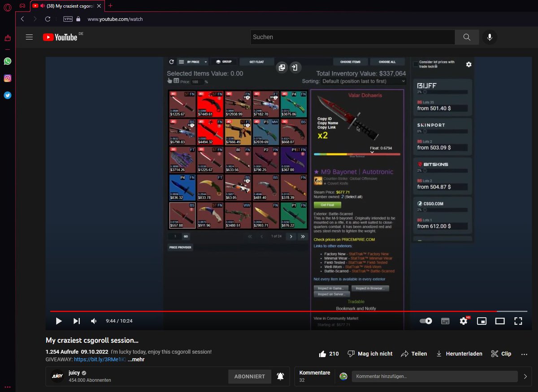
Task: Focus the Suchen search field
Action: [352, 37]
